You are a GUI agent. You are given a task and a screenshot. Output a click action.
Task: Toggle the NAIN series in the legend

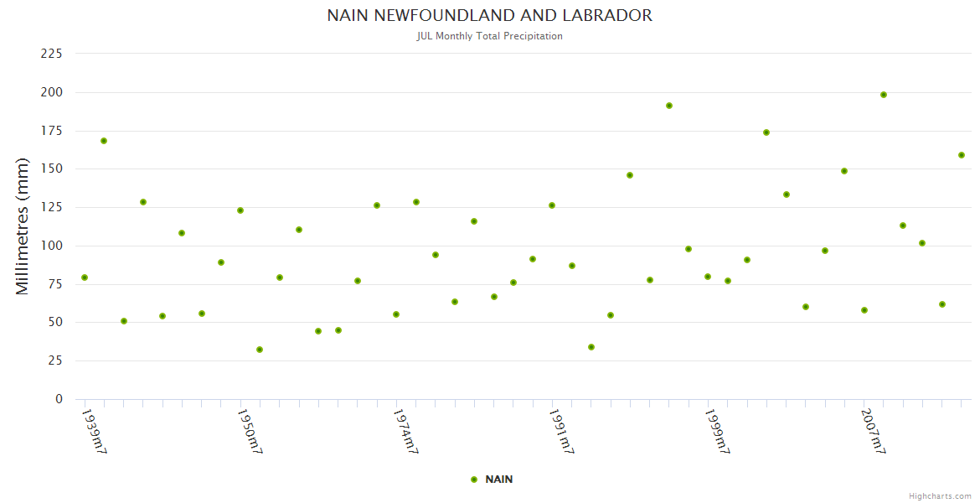498,480
